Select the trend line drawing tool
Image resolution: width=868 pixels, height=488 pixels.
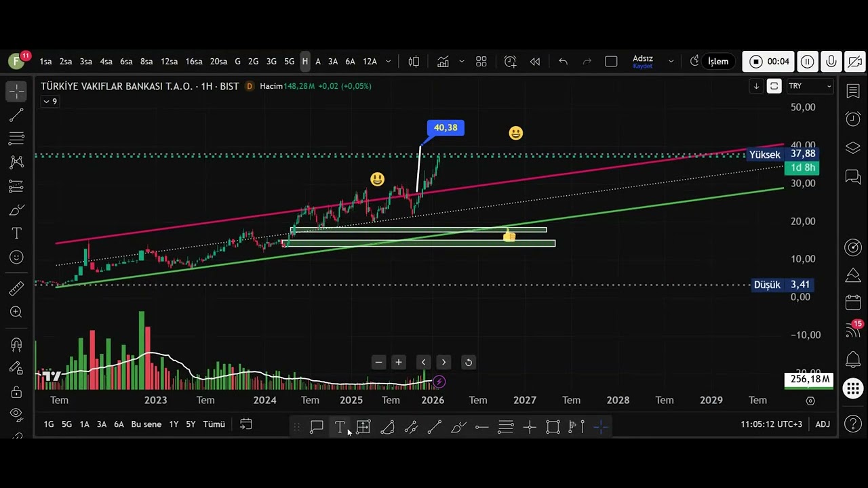16,115
